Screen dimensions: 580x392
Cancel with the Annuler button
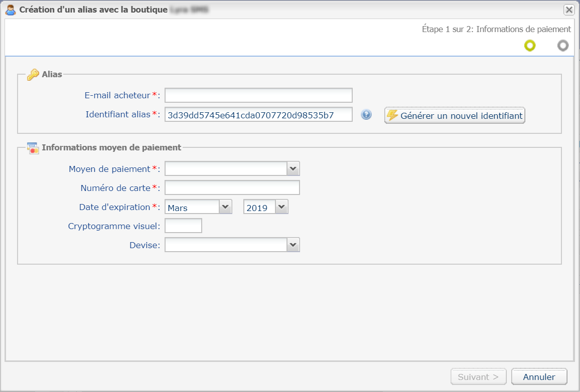tap(539, 377)
